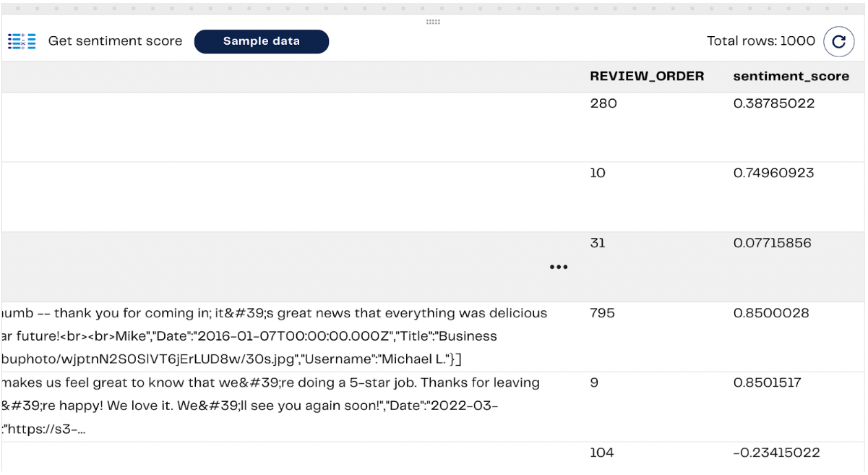
Task: Select sentiment score 0.74960923
Action: (775, 174)
